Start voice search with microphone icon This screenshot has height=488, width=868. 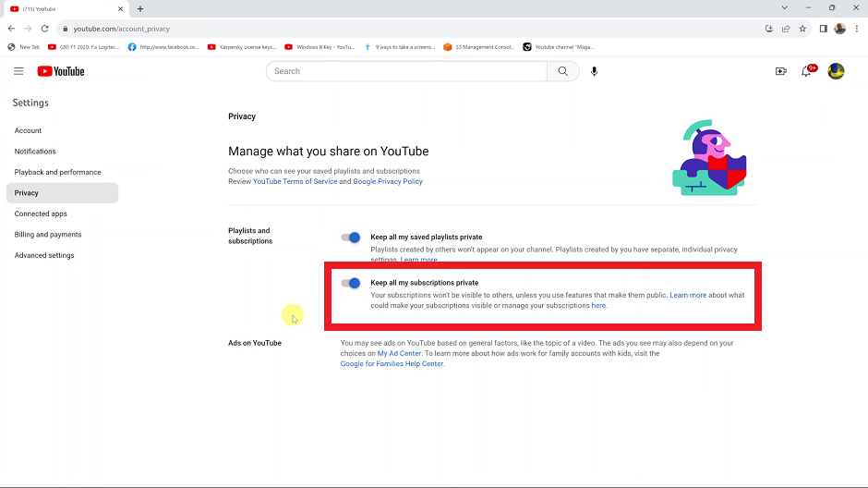click(594, 71)
